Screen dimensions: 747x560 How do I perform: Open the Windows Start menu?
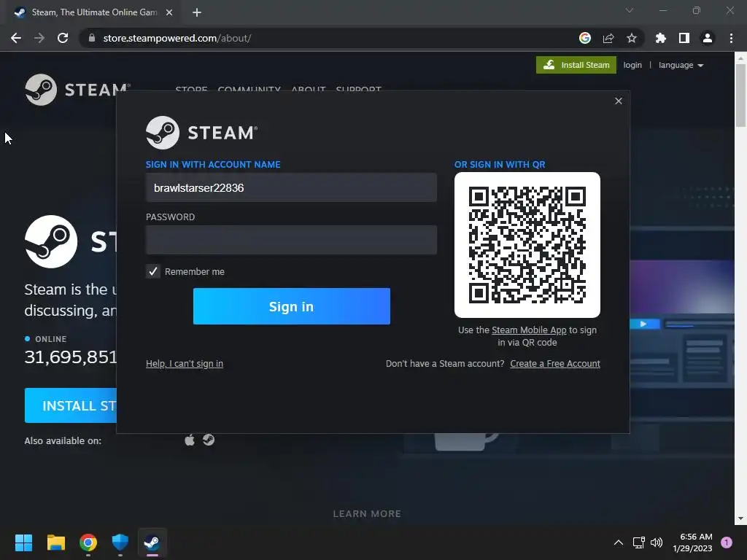[23, 542]
